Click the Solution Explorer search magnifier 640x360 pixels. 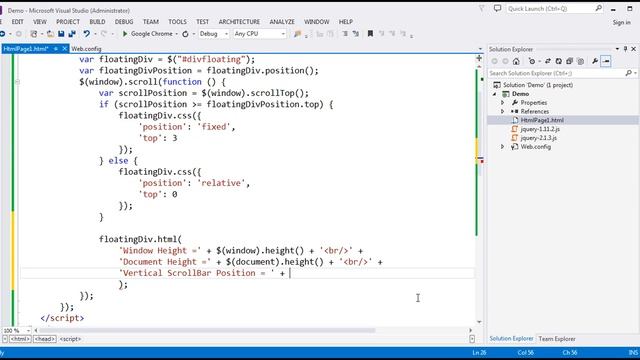[628, 73]
